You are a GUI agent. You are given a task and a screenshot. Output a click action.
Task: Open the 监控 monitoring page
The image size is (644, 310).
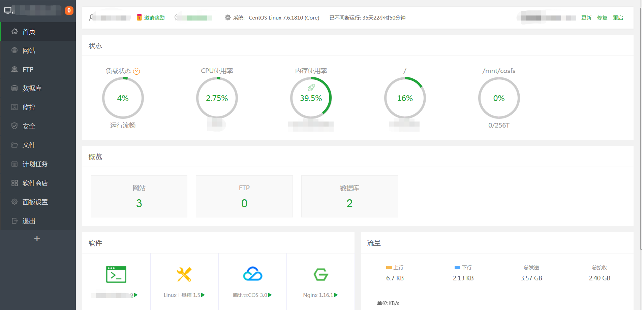pos(38,107)
